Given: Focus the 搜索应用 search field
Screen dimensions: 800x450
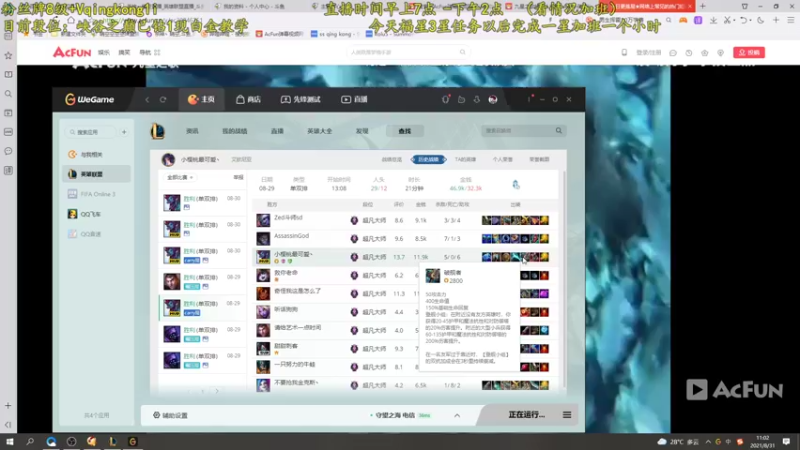Looking at the screenshot, I should pos(92,132).
